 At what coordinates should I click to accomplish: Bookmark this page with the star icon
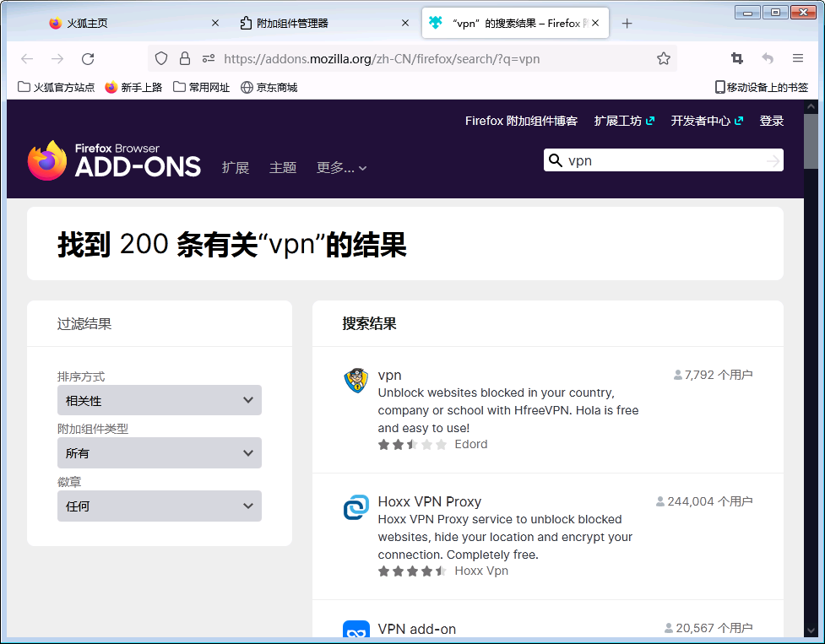664,58
